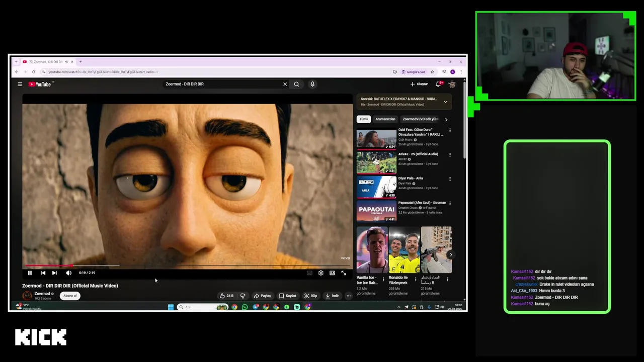Open the Ozbi Feat. Gülce Duru video thumbnail
644x362 pixels.
[x=376, y=139]
